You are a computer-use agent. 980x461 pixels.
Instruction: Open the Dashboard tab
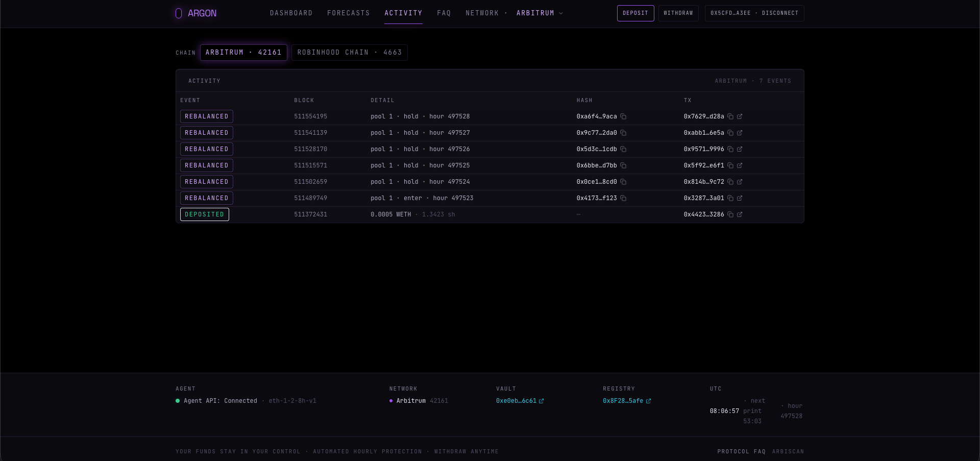(291, 13)
